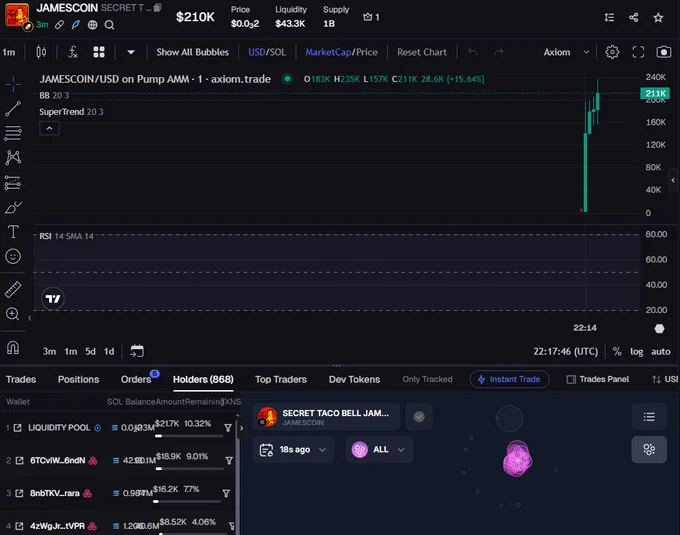Set chart range to 5d

tap(90, 352)
